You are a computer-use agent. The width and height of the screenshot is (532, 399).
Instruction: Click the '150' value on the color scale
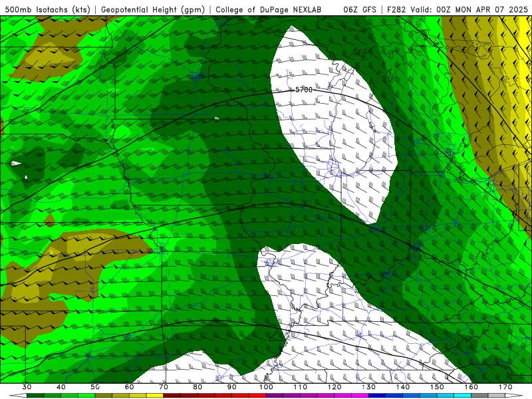tap(437, 387)
